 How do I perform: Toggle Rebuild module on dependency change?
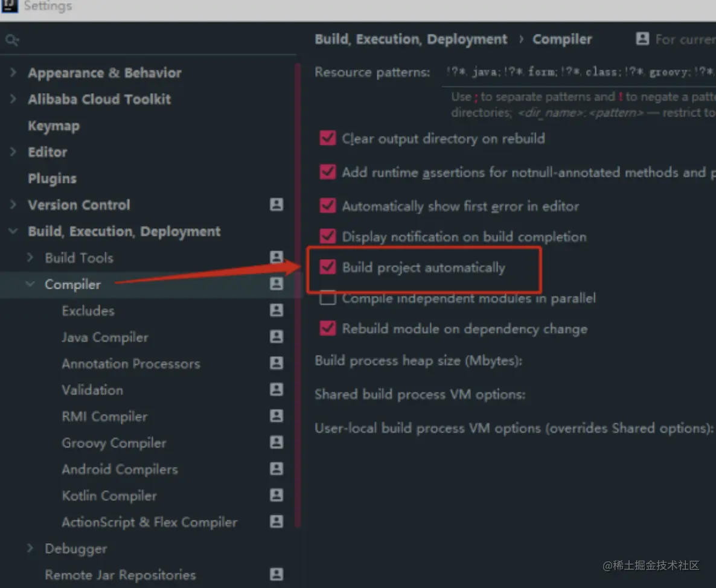point(327,328)
